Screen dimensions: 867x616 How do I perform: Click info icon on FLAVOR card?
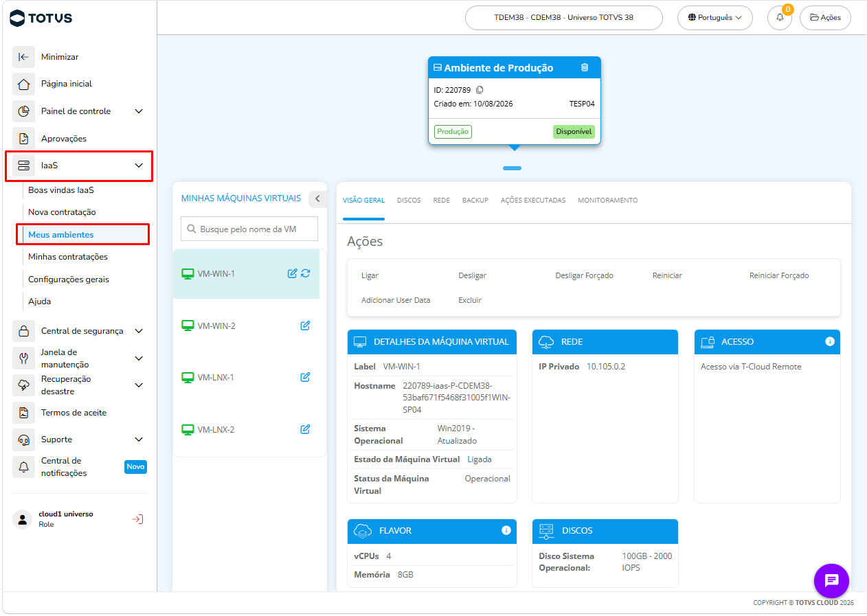506,530
